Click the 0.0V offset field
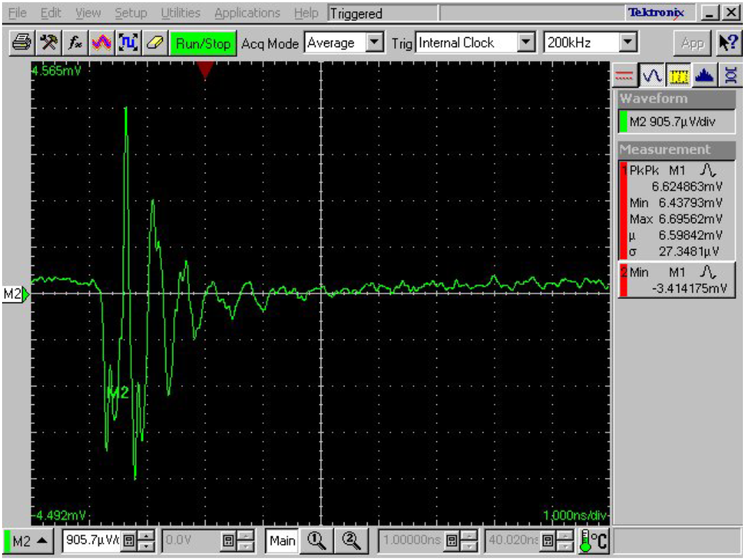 pyautogui.click(x=192, y=540)
